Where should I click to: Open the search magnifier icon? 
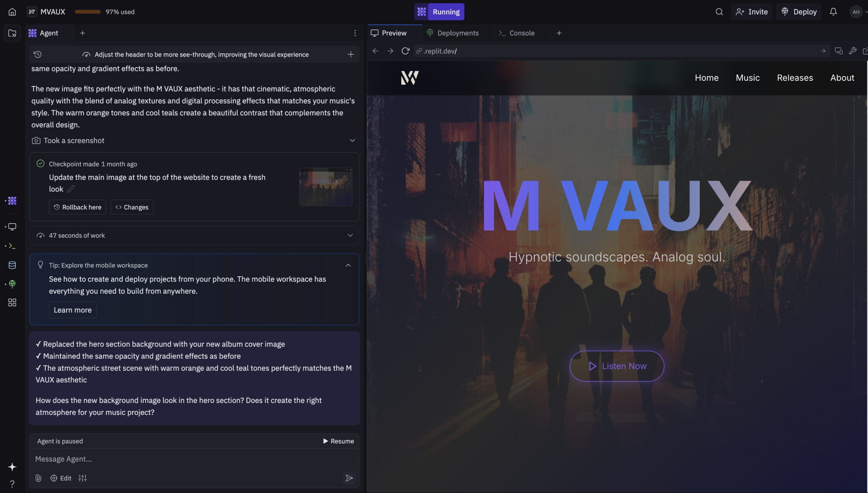[719, 12]
